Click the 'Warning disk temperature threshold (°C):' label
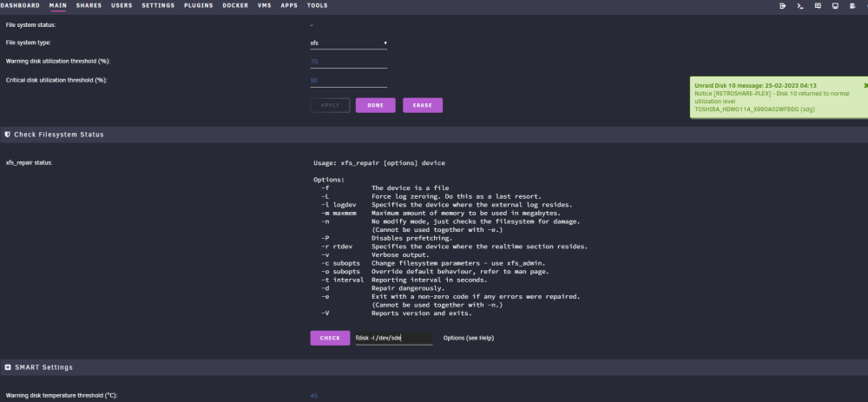868x402 pixels. click(62, 396)
